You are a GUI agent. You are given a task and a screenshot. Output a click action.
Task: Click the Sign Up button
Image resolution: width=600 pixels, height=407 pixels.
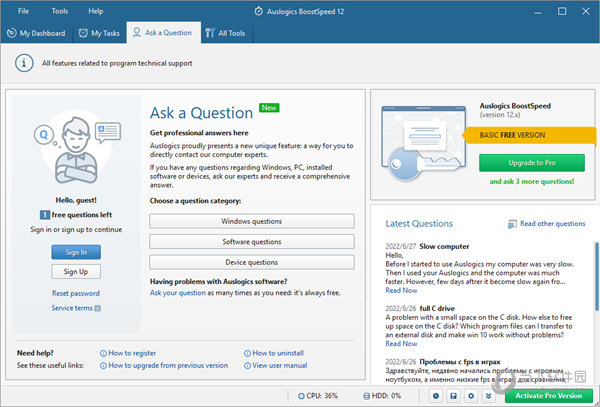click(76, 272)
